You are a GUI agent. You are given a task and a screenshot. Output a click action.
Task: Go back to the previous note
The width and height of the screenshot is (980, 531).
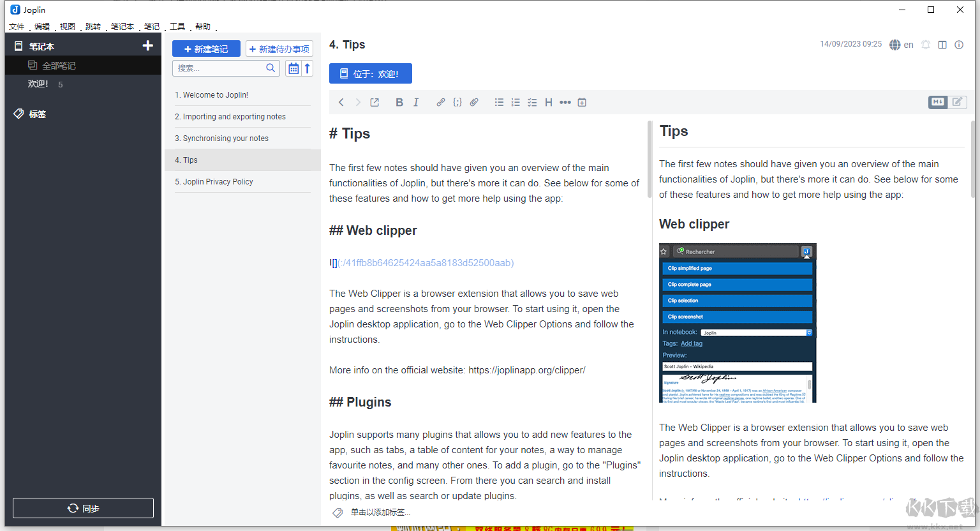pyautogui.click(x=341, y=102)
